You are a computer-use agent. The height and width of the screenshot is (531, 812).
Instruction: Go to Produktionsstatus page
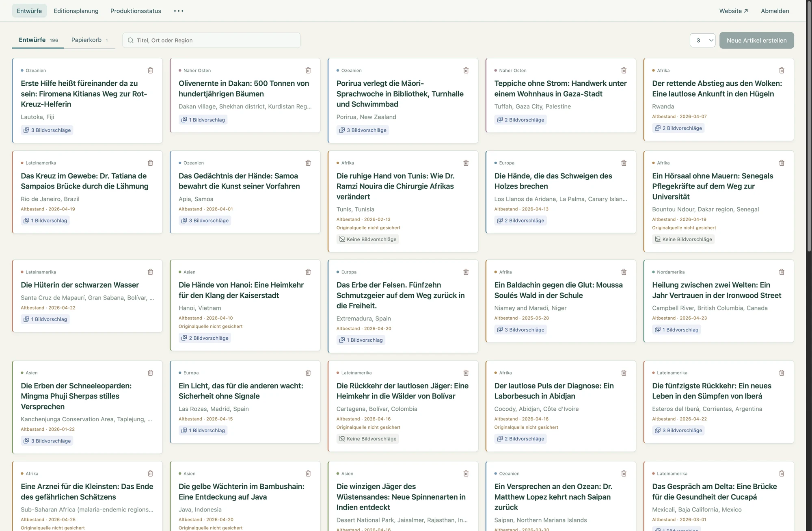tap(136, 11)
